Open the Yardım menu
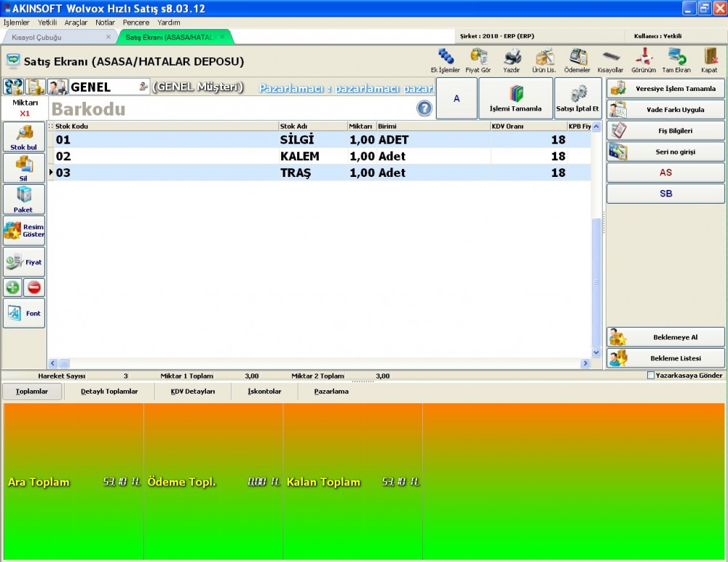 tap(169, 23)
